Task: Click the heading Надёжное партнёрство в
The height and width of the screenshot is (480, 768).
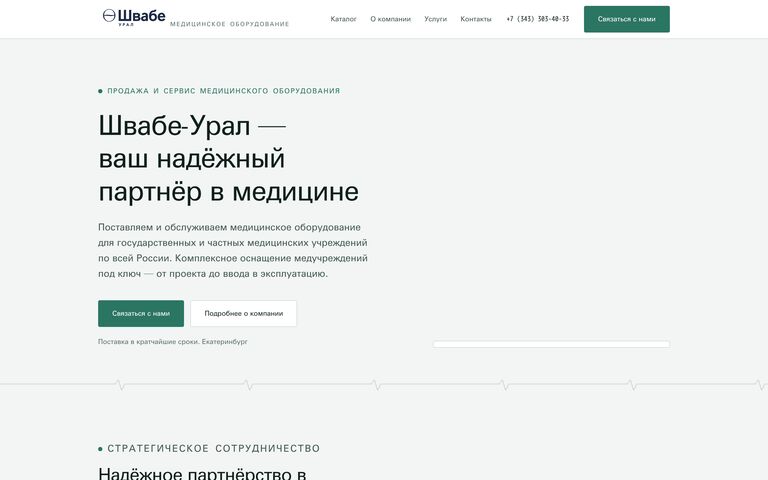Action: tap(202, 473)
